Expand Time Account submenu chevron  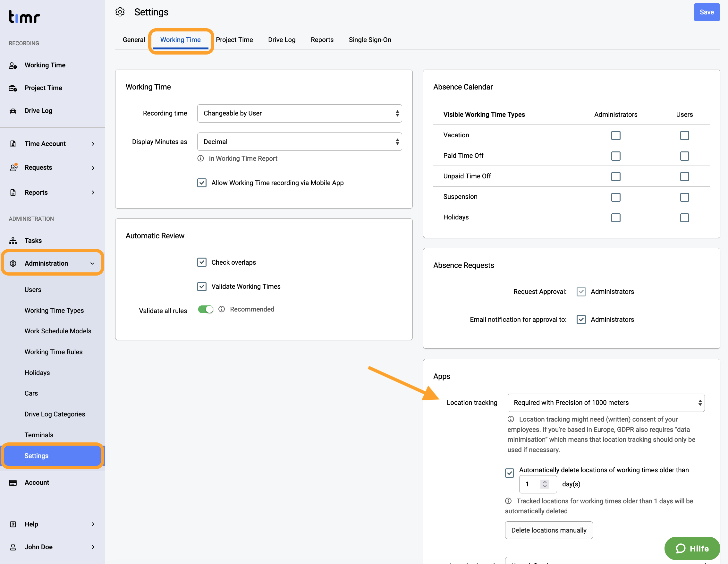[x=93, y=144]
